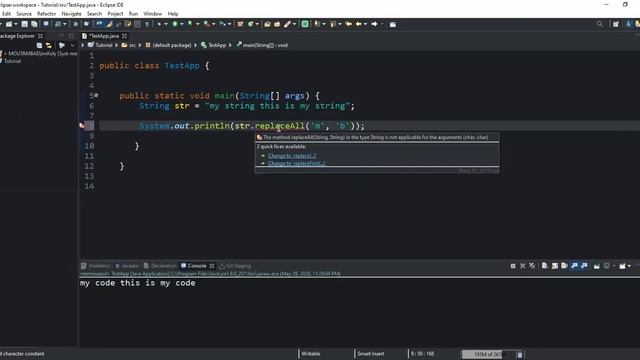The image size is (640, 360).
Task: Apply quick fix Change to replace
Action: pos(292,156)
